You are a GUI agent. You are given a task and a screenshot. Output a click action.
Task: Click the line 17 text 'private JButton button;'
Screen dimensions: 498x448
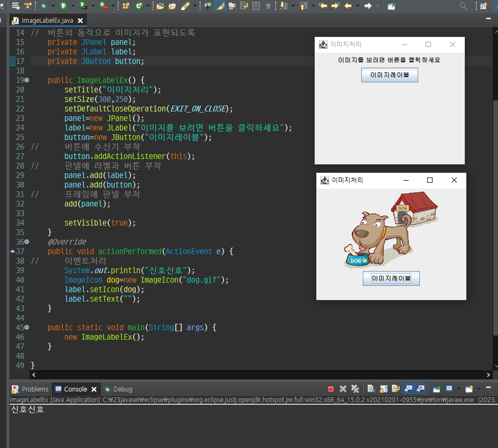[x=96, y=61]
